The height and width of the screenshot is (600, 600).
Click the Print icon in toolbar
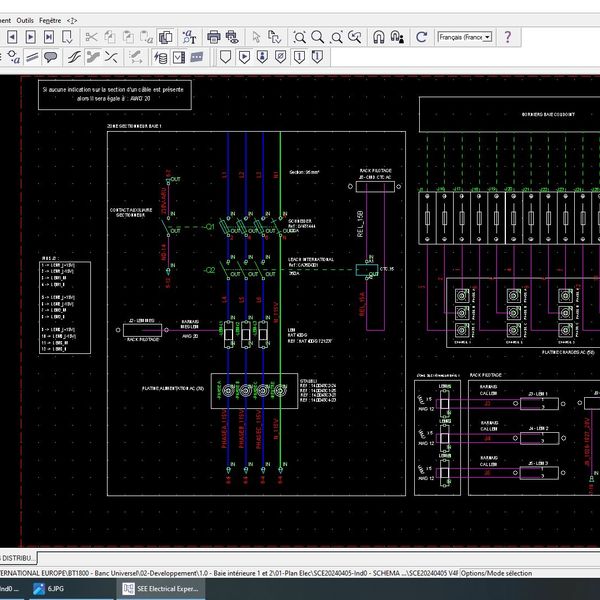(x=213, y=37)
